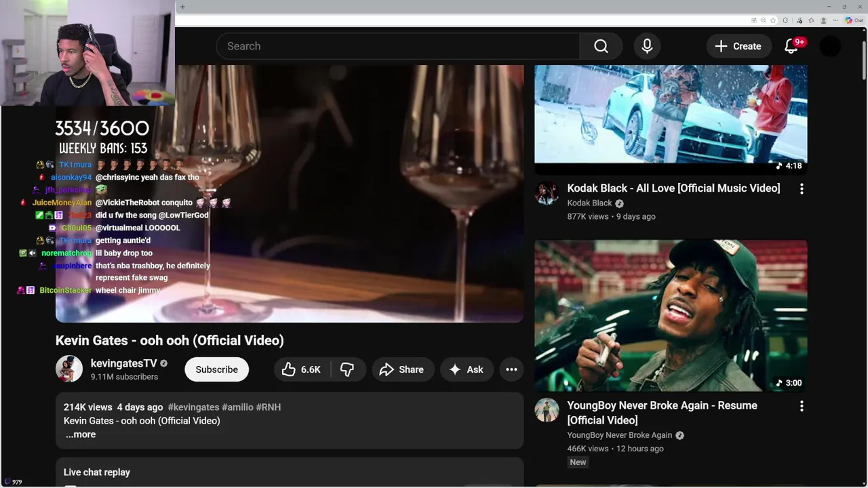Click chat message 'lil baby drop too'
Viewport: 868px width, 488px height.
[124, 253]
